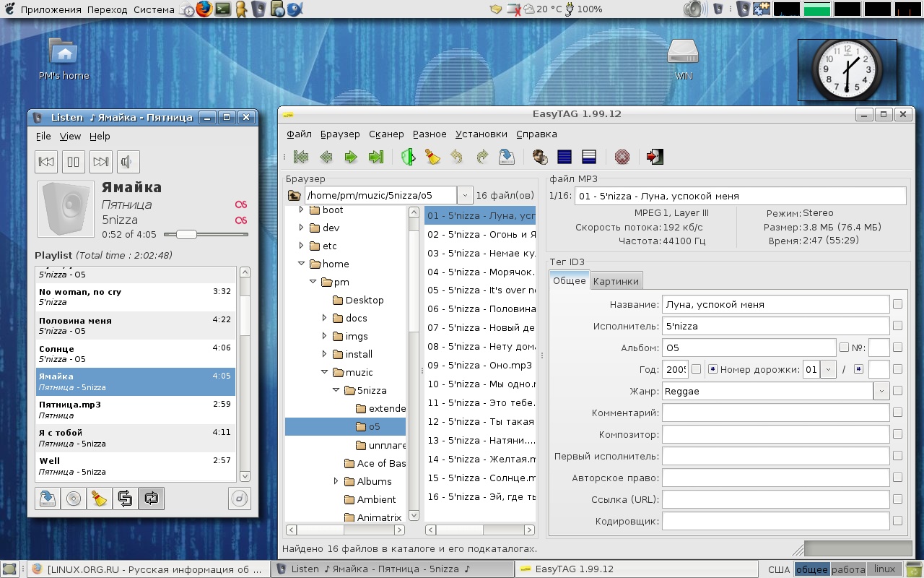
Task: Select LINUX.ORG.RU window in taskbar
Action: [149, 569]
